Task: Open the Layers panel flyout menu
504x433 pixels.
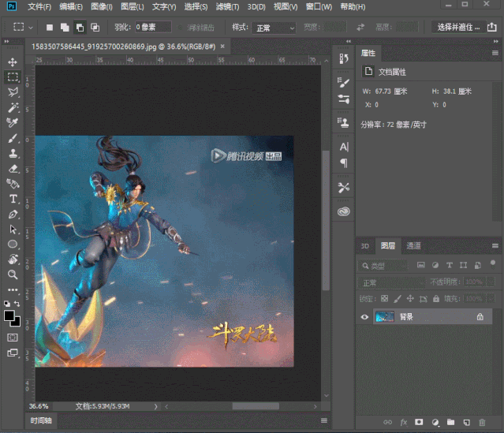Action: (x=495, y=246)
